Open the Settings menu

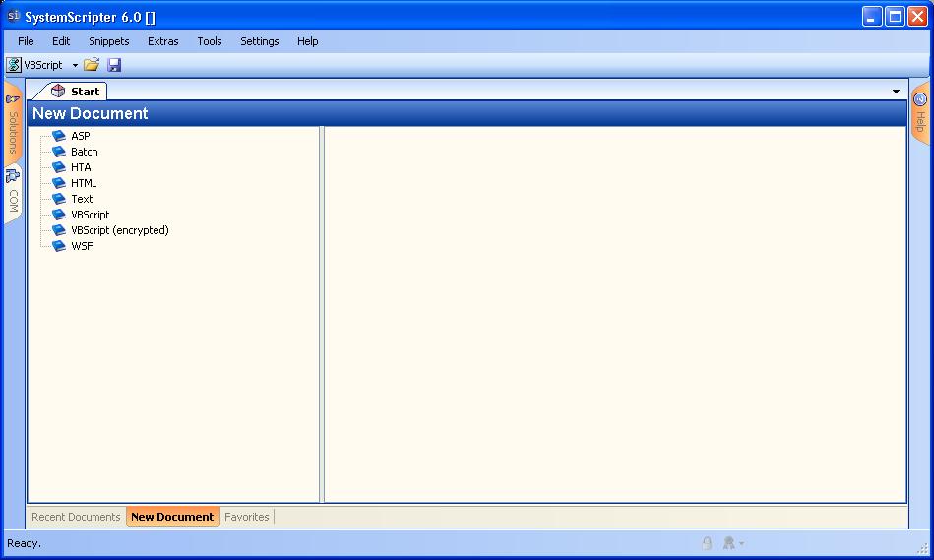(260, 41)
